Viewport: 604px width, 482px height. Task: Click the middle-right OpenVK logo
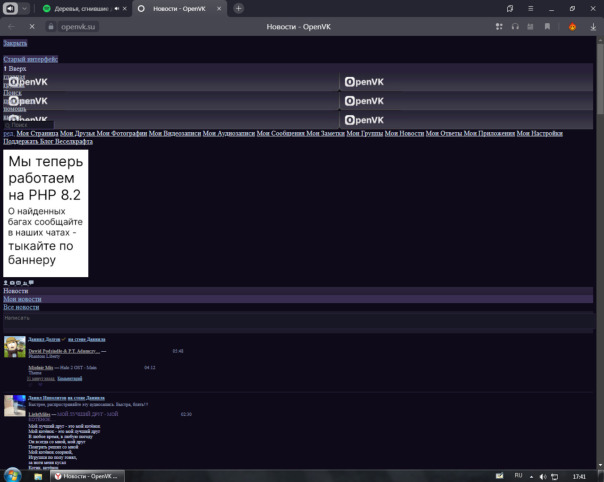click(x=364, y=101)
